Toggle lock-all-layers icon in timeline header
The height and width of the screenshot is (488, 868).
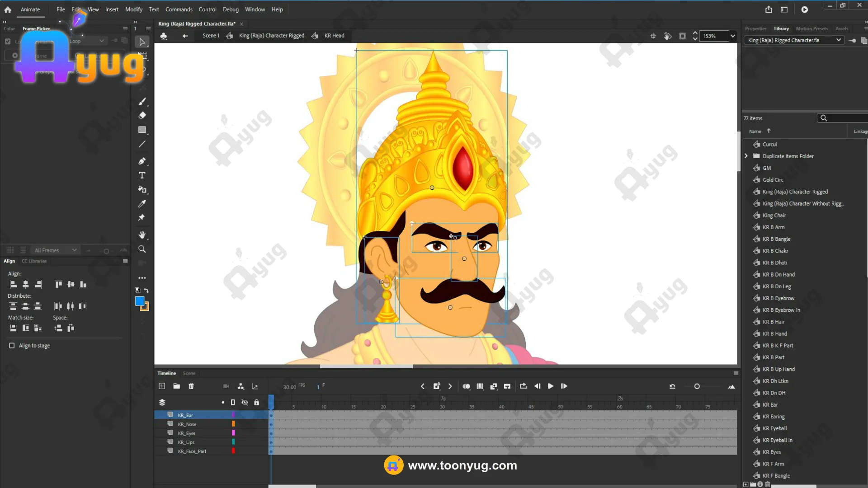(256, 402)
